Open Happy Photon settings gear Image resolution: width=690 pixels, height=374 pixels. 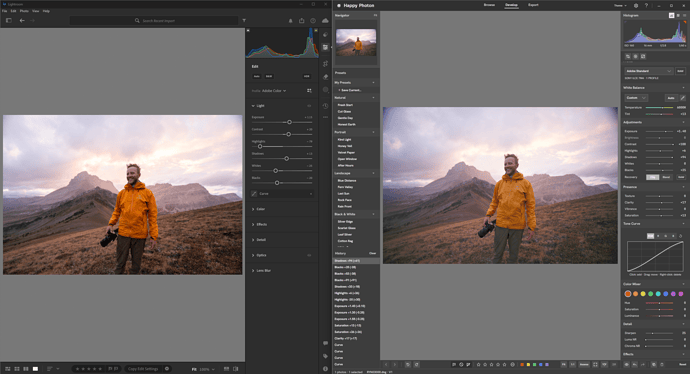point(636,5)
